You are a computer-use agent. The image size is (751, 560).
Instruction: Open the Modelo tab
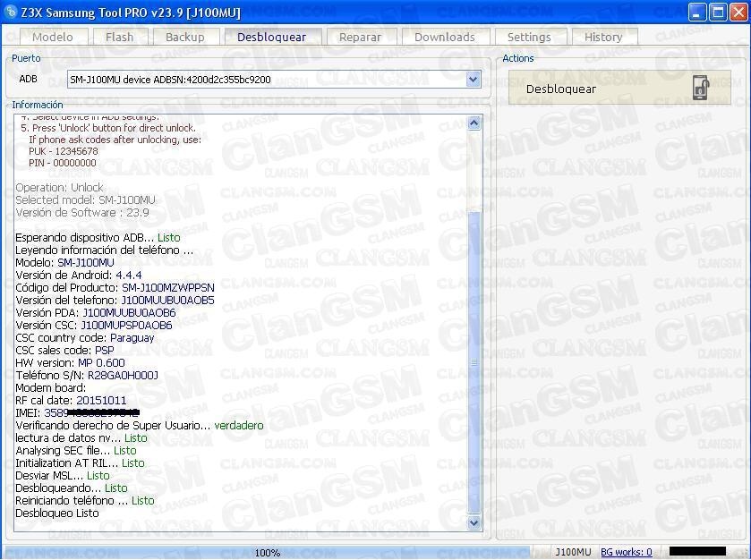[x=53, y=37]
